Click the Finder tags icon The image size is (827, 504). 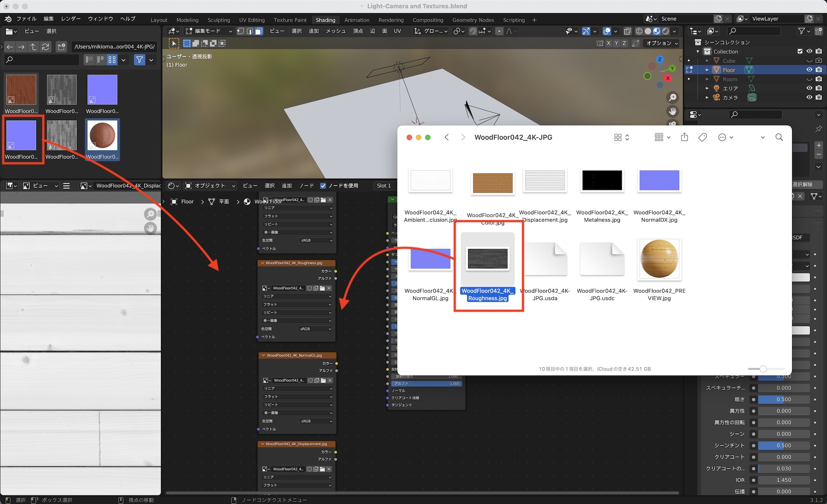click(703, 137)
